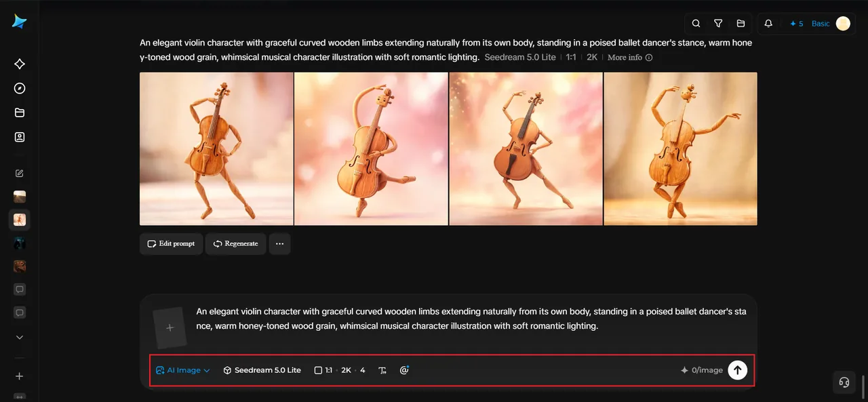The height and width of the screenshot is (402, 868).
Task: Click the plus icon in the sidebar
Action: pos(20,376)
